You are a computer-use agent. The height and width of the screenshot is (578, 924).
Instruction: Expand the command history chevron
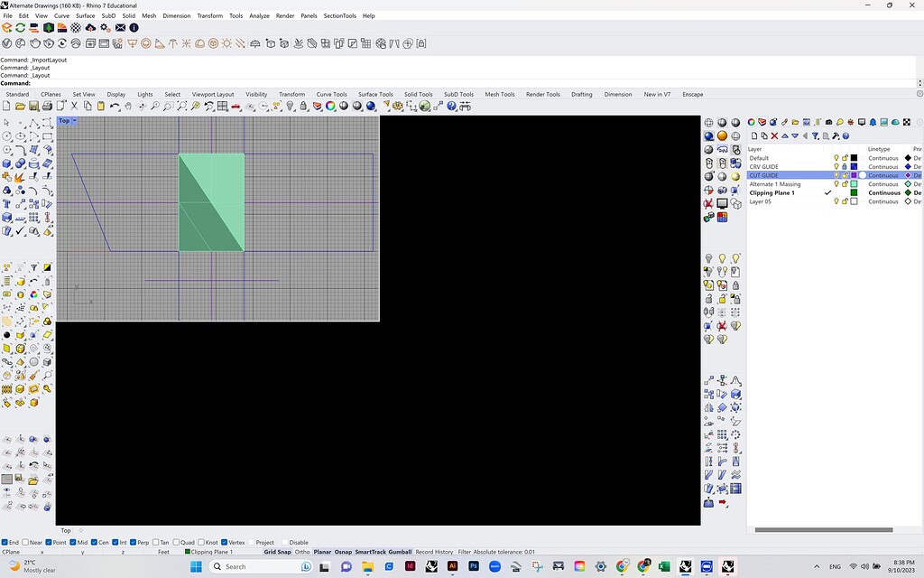pos(919,83)
